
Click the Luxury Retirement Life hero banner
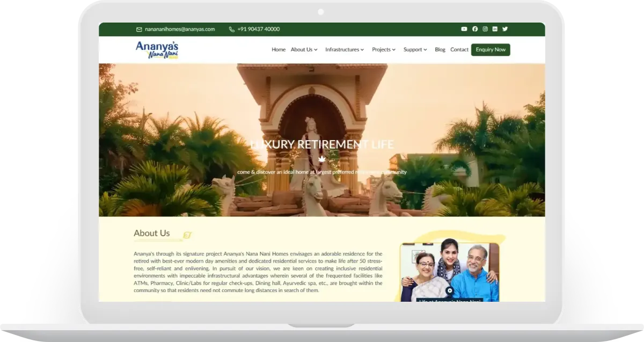pos(322,144)
